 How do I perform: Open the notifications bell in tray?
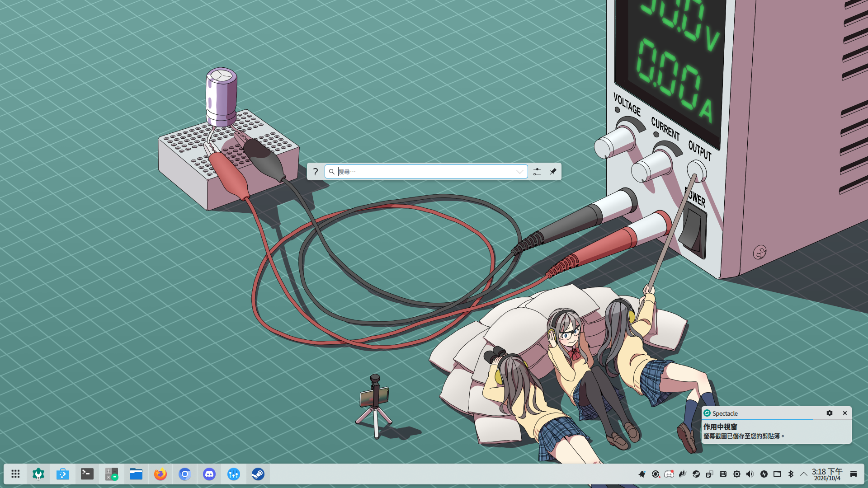pyautogui.click(x=642, y=474)
